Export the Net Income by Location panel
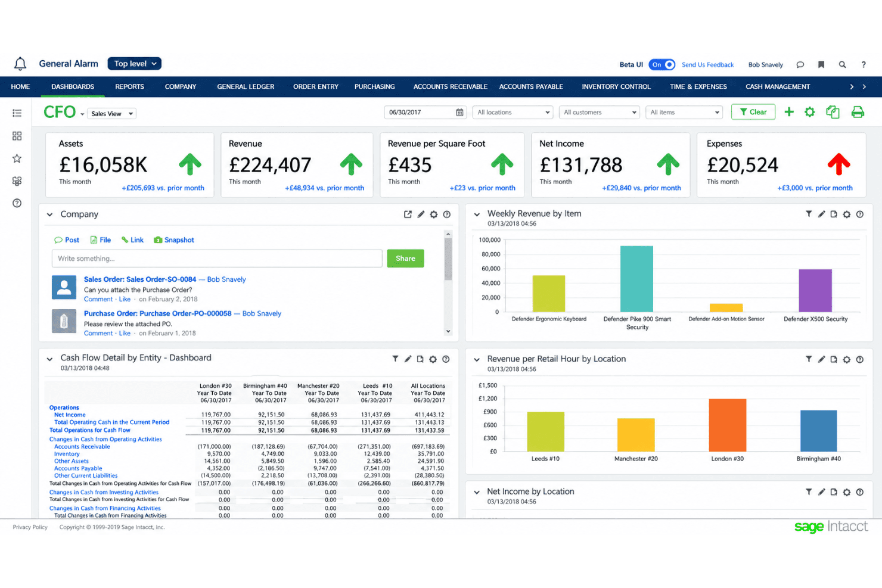 pyautogui.click(x=834, y=492)
